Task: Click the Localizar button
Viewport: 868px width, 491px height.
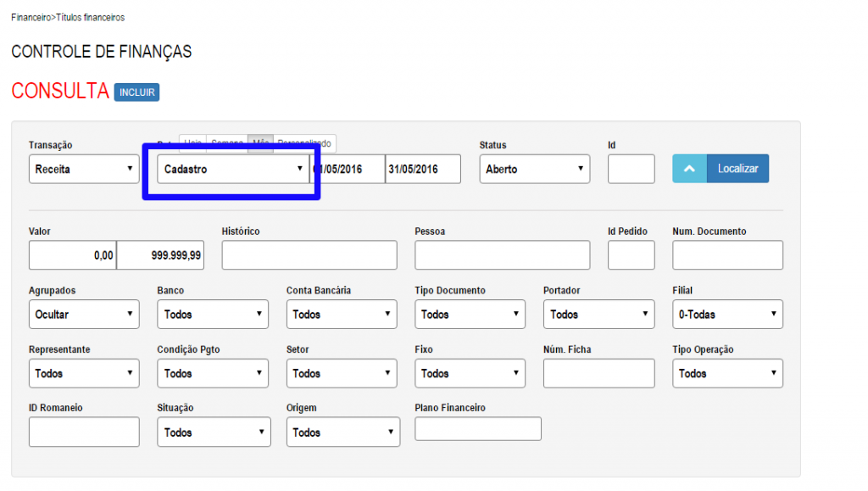Action: [x=735, y=168]
